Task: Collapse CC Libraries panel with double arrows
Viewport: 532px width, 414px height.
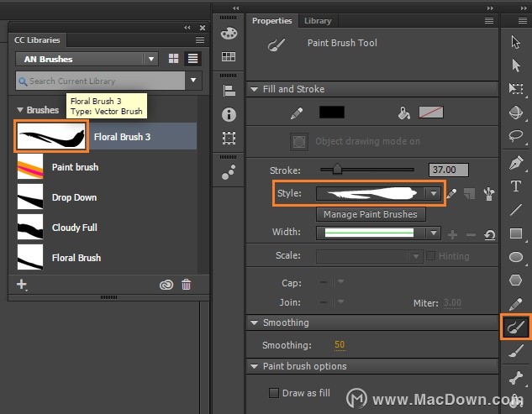Action: coord(187,28)
